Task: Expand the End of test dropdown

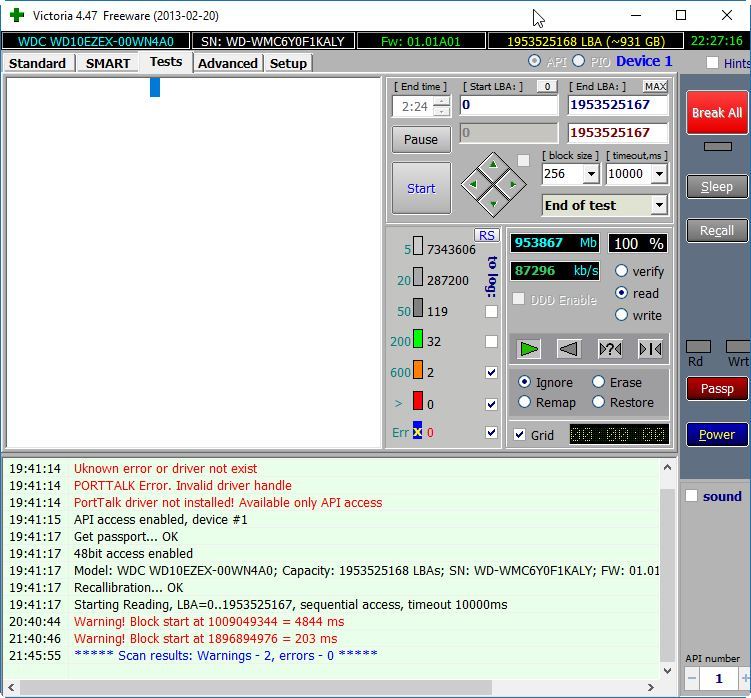Action: (x=659, y=205)
